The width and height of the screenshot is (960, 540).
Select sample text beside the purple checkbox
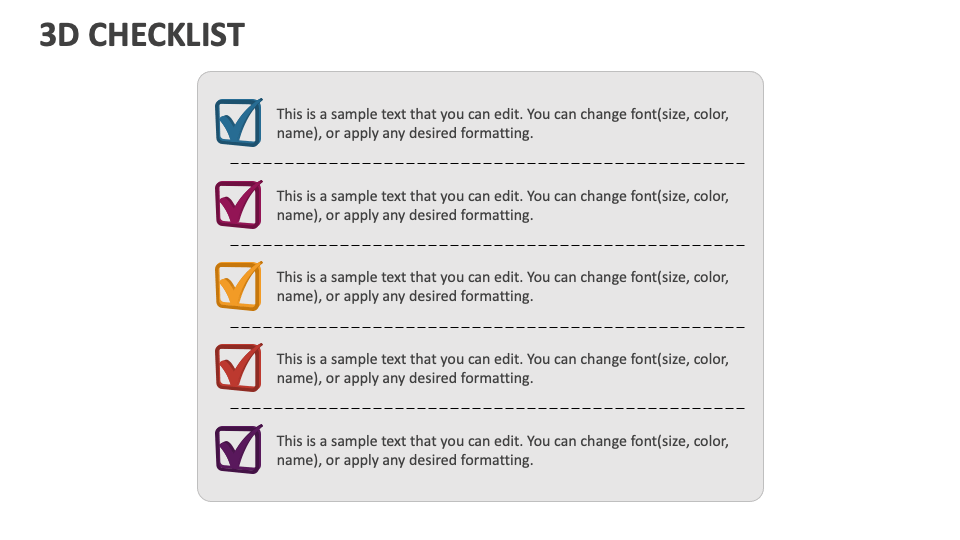click(503, 450)
